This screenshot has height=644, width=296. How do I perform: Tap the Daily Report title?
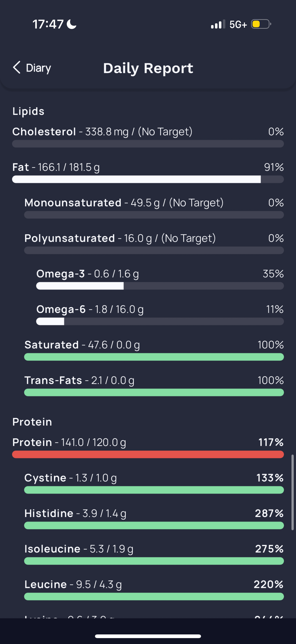point(148,68)
